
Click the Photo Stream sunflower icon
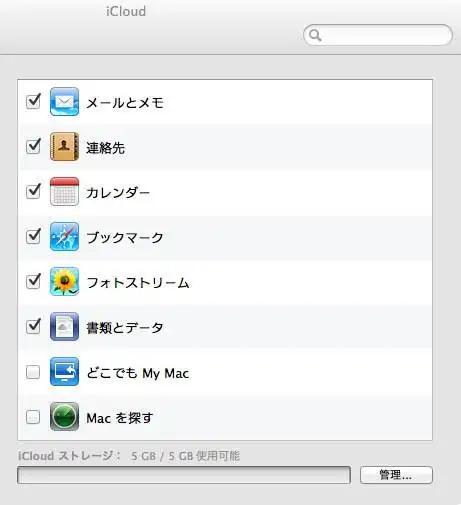[x=64, y=281]
